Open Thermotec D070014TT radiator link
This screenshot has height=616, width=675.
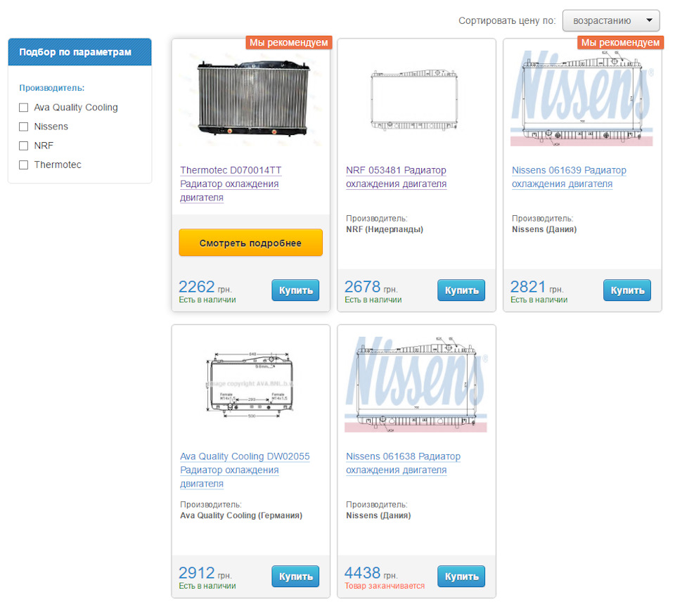231,184
